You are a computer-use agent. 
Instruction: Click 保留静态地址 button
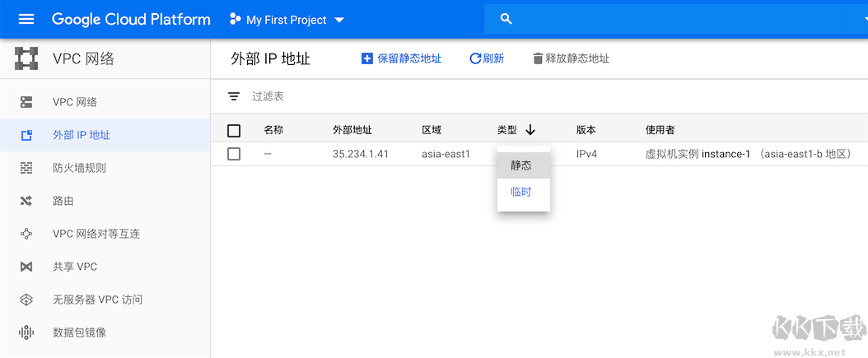(x=401, y=58)
